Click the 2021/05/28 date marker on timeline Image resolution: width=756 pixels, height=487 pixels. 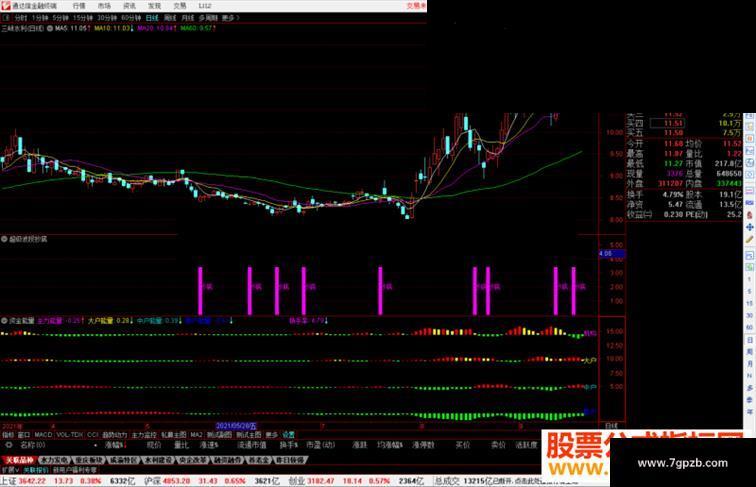coord(236,426)
